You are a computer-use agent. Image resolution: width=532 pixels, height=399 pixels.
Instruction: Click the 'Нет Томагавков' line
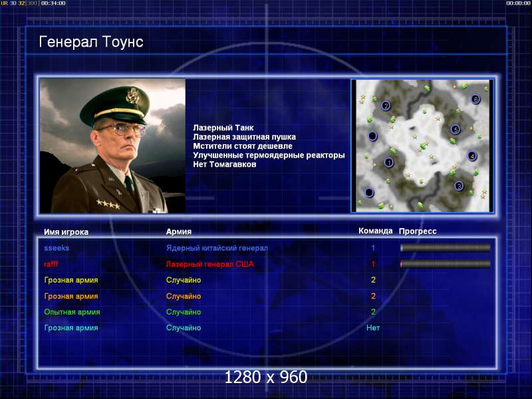[x=224, y=164]
